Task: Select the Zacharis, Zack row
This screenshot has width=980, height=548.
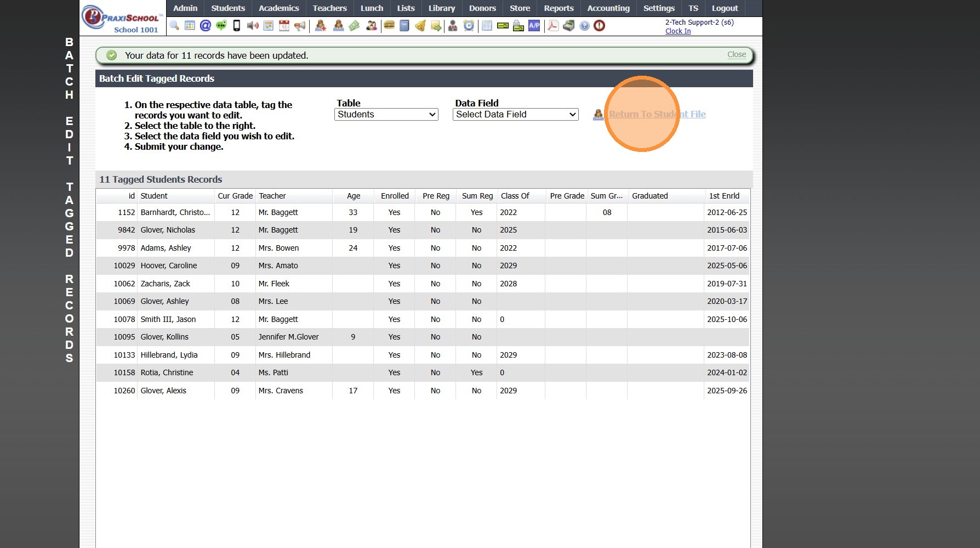Action: point(423,284)
